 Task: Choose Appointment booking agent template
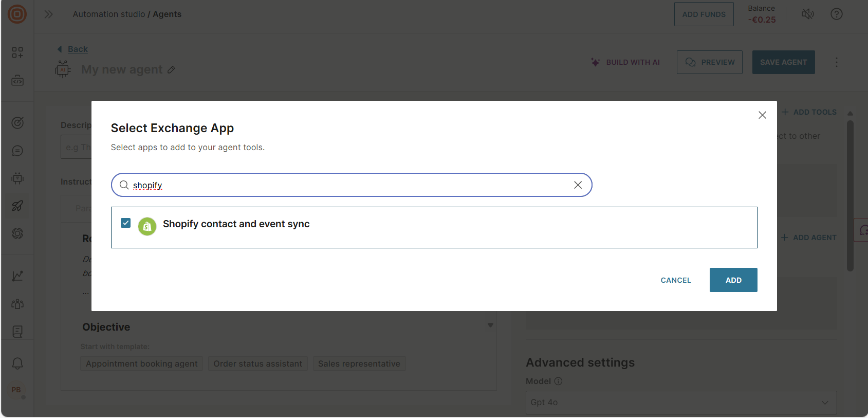click(x=141, y=364)
